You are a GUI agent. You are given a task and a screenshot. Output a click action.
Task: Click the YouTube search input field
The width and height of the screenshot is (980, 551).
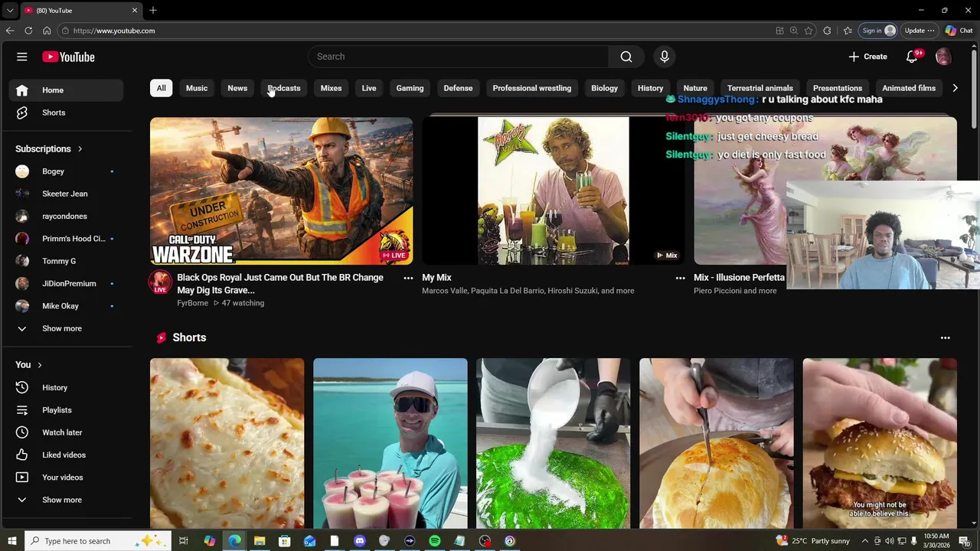click(459, 57)
